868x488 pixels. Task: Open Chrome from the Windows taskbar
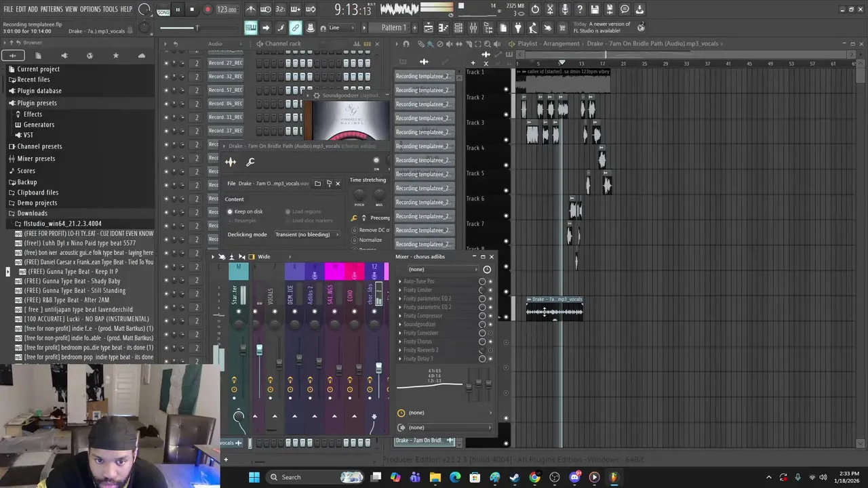click(535, 477)
